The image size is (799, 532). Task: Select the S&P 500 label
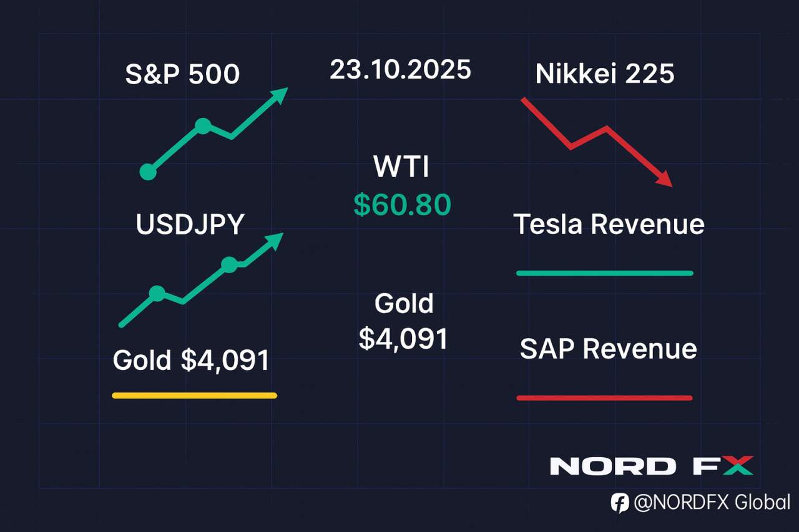click(x=182, y=75)
